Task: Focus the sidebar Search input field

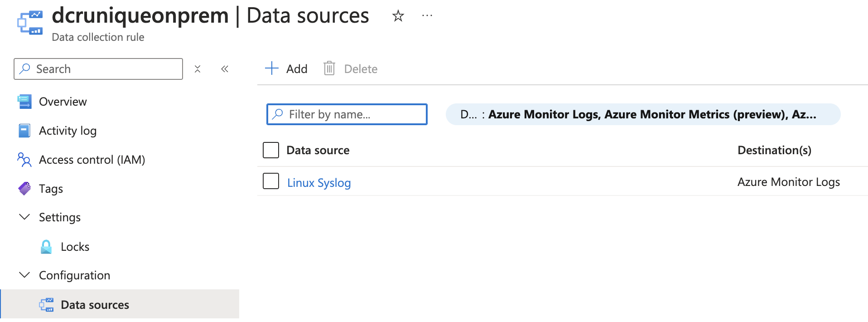Action: pyautogui.click(x=98, y=69)
